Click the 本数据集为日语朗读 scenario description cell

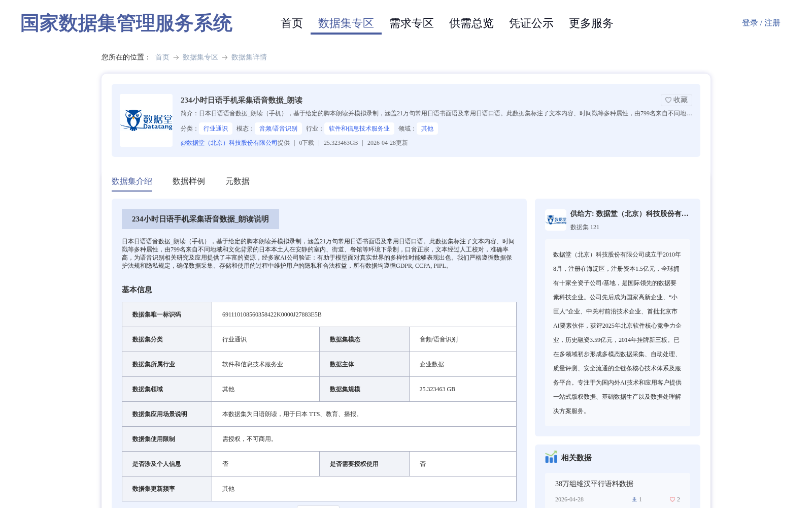[x=364, y=414]
